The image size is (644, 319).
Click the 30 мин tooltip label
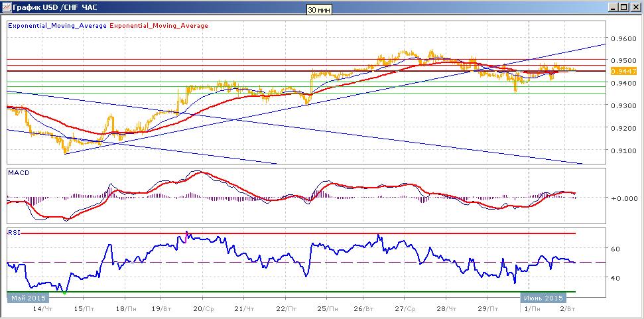click(319, 9)
